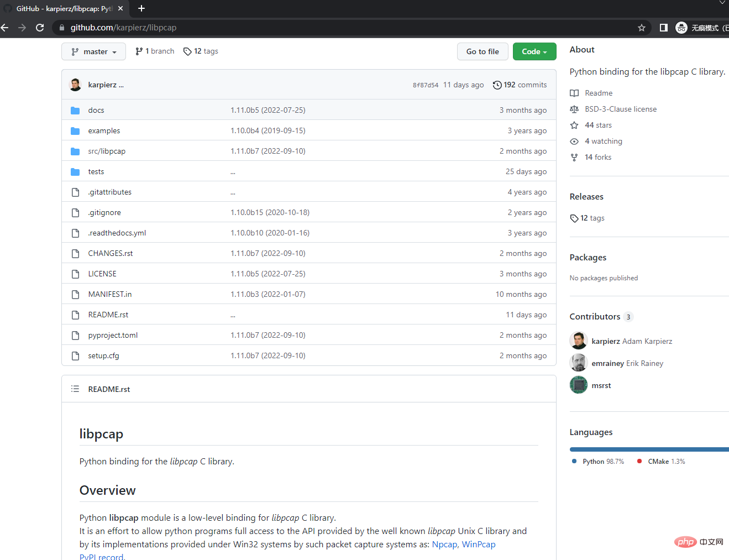The height and width of the screenshot is (560, 729).
Task: Open the MANIFEST.in file
Action: (x=110, y=295)
